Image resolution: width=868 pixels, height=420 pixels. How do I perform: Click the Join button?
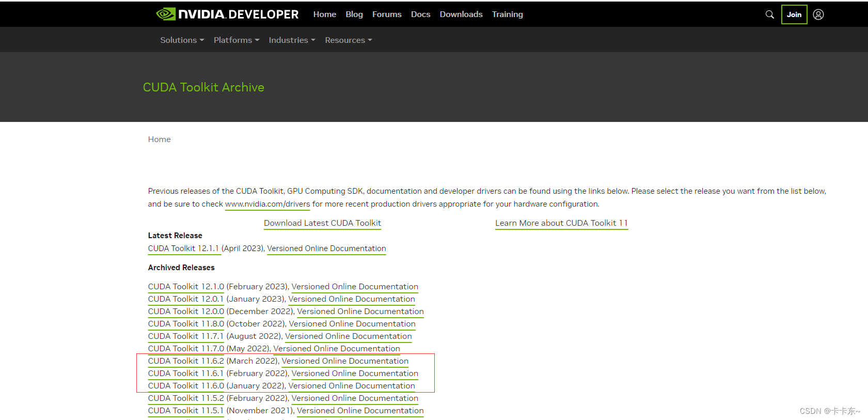(x=794, y=14)
